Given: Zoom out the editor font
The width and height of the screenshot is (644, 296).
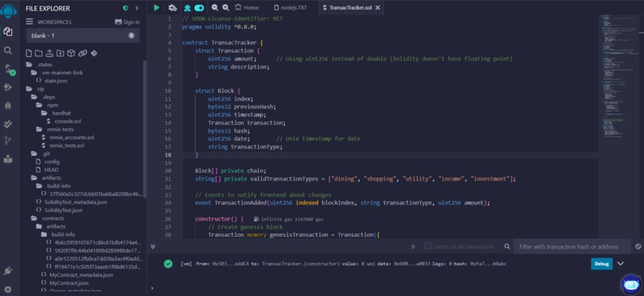Looking at the screenshot, I should 215,7.
